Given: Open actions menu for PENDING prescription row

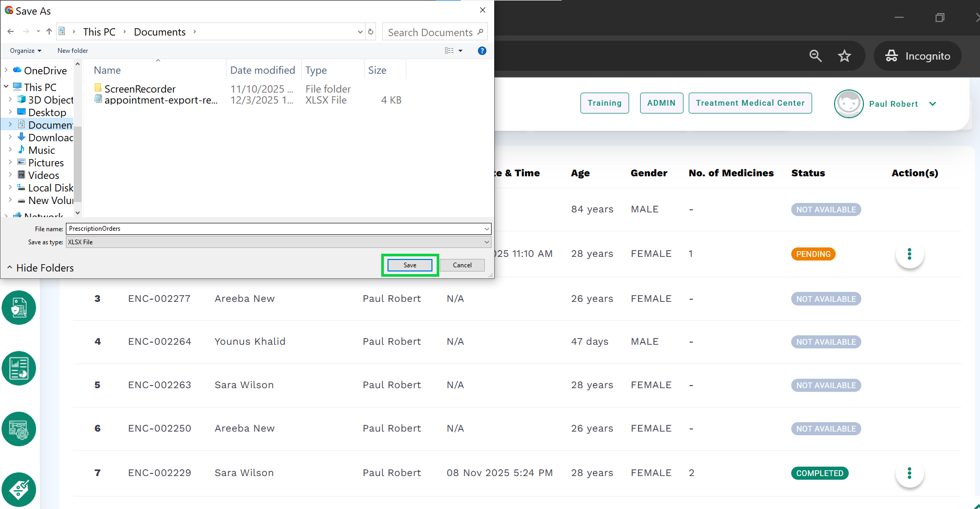Looking at the screenshot, I should (x=909, y=254).
